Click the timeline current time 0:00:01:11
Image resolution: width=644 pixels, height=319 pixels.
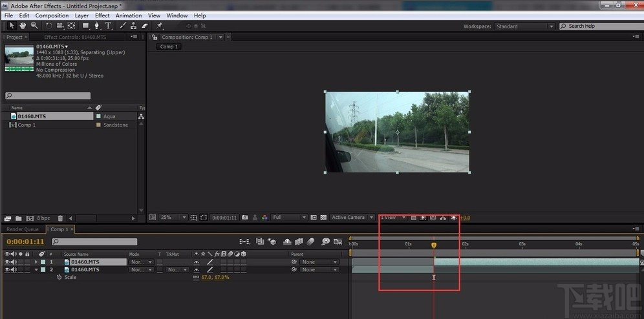point(25,242)
